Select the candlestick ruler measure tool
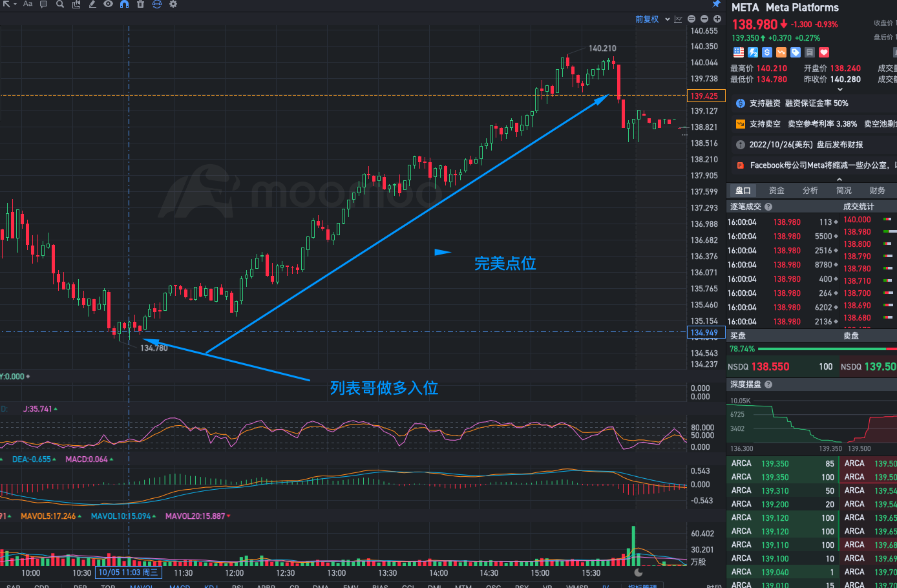Image resolution: width=897 pixels, height=588 pixels. 76,4
